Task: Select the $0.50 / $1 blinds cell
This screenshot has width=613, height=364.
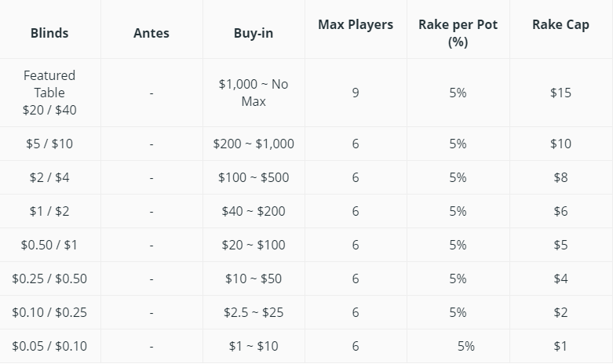Action: point(49,245)
